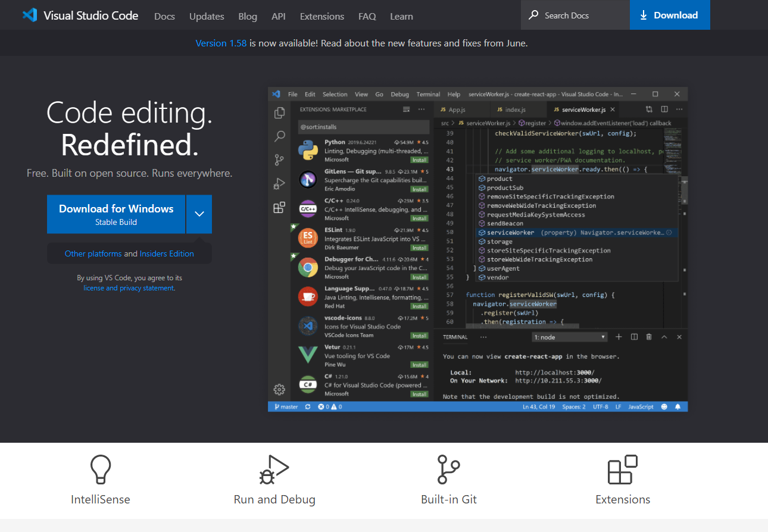Click the Built-in Git branch icon

pyautogui.click(x=448, y=470)
